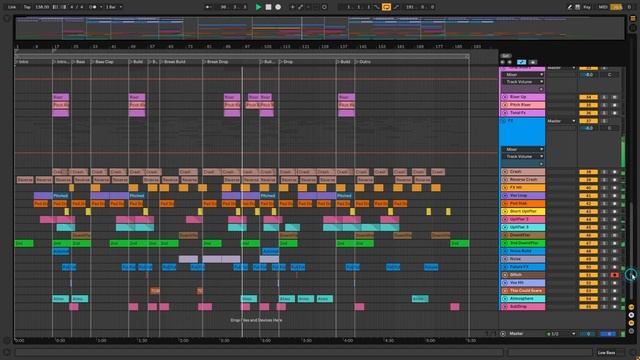Select the Intro locator marker
The image size is (640, 360).
click(23, 62)
